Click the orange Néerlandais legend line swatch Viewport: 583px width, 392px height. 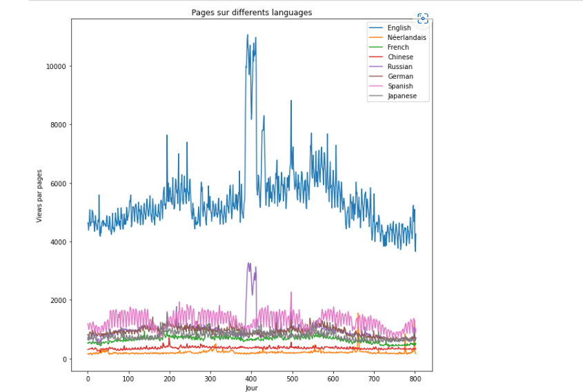[x=377, y=38]
